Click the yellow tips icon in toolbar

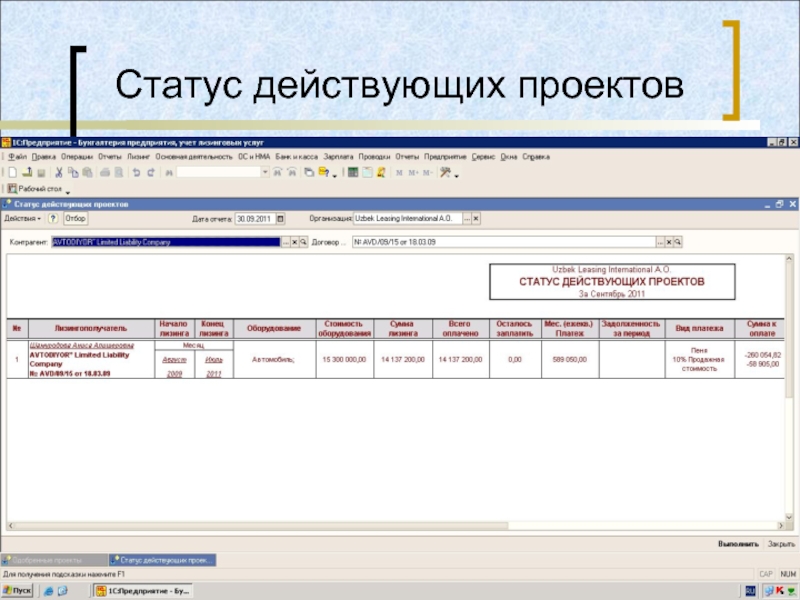click(381, 172)
